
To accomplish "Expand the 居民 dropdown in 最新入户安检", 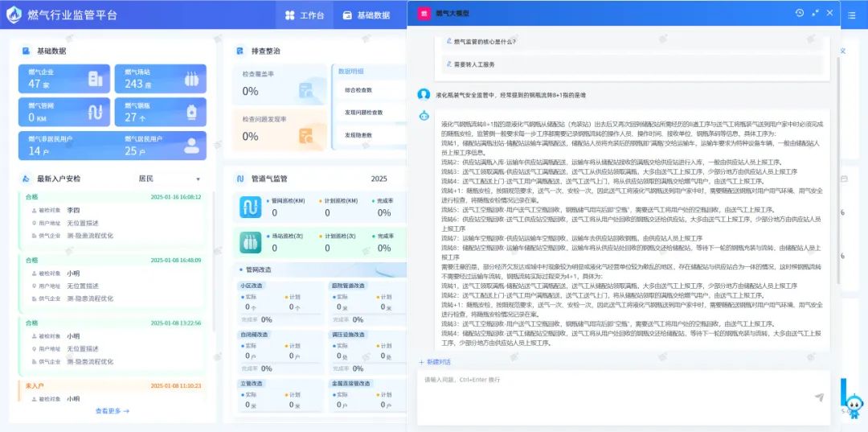I will tap(170, 179).
